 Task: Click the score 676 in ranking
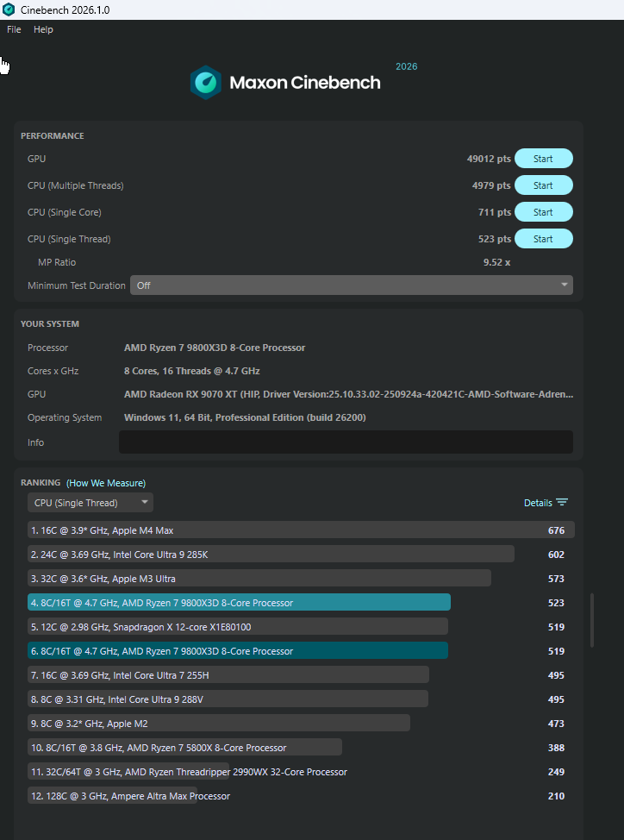pos(556,530)
